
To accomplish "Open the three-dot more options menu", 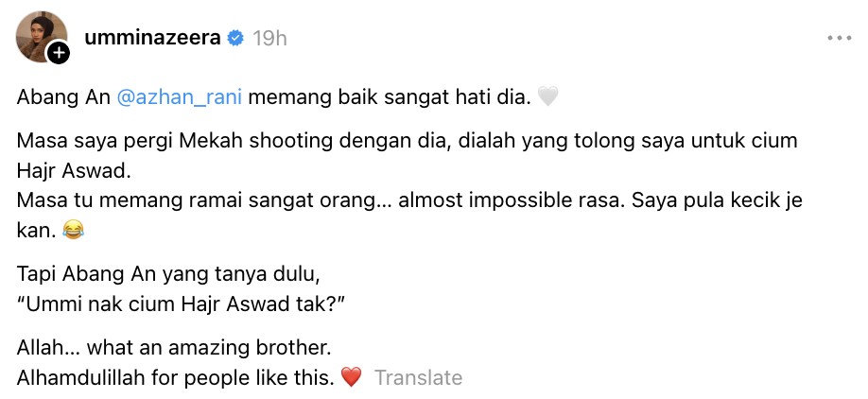I will [839, 39].
